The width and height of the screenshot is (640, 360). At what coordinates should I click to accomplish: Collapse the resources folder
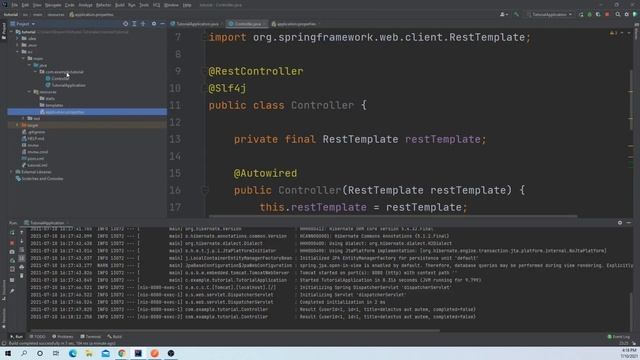(29, 92)
